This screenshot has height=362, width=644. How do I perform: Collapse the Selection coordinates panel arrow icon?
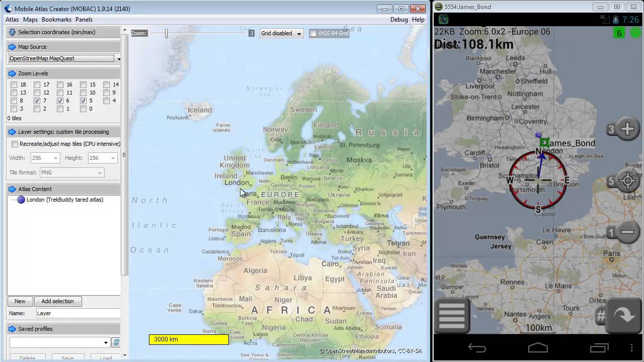coord(13,32)
